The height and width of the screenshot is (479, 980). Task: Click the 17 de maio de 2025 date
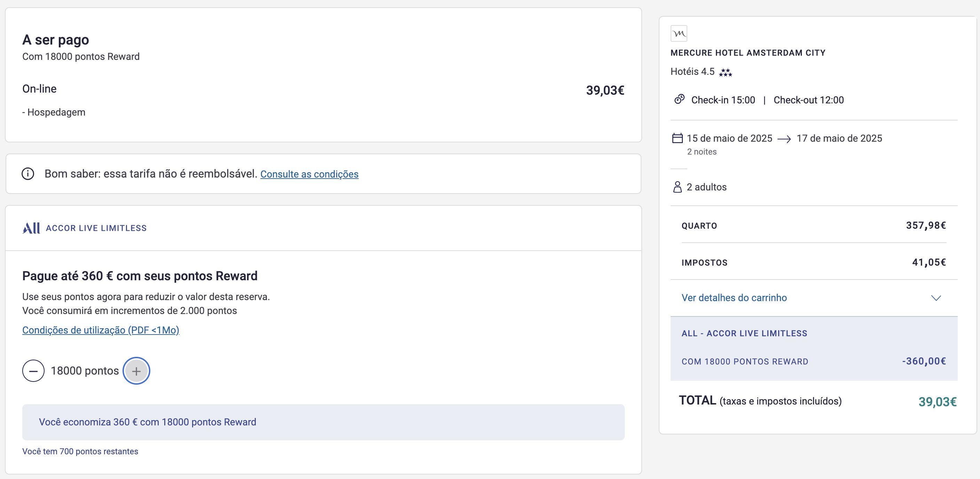pyautogui.click(x=839, y=138)
